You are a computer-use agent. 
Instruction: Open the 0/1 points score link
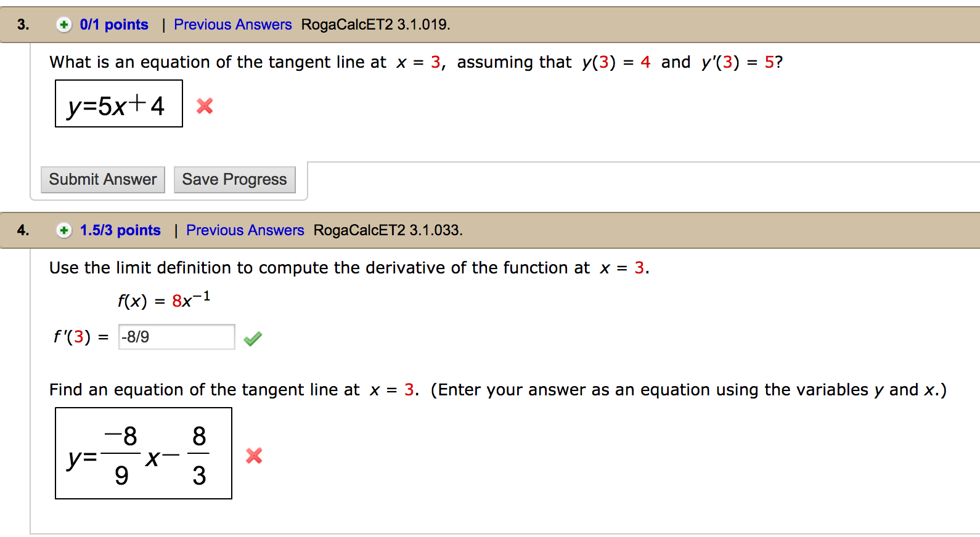point(113,24)
